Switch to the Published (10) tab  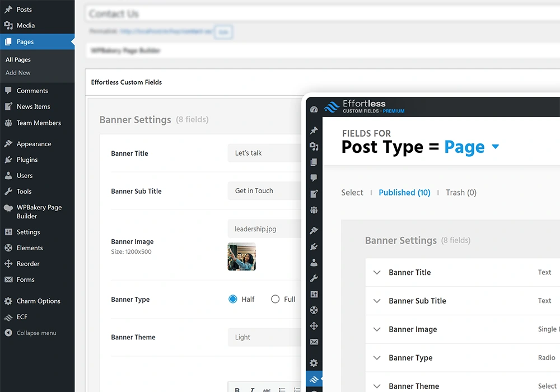tap(404, 192)
